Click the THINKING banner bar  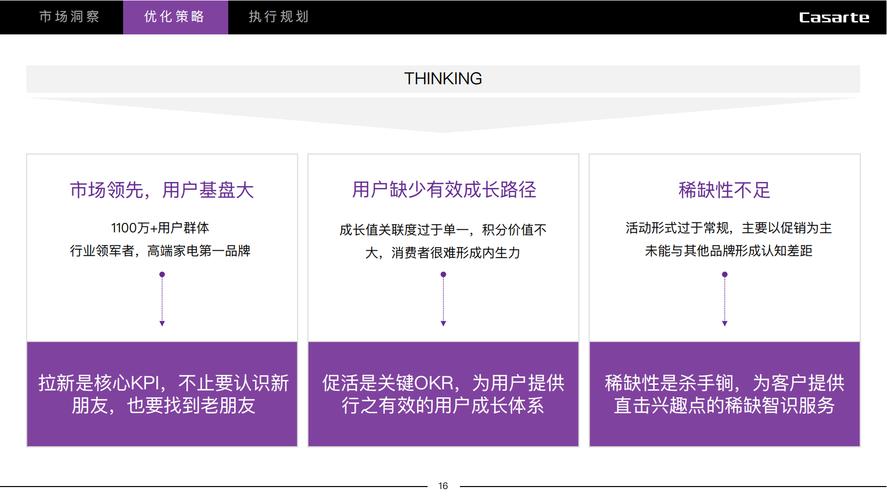[443, 79]
